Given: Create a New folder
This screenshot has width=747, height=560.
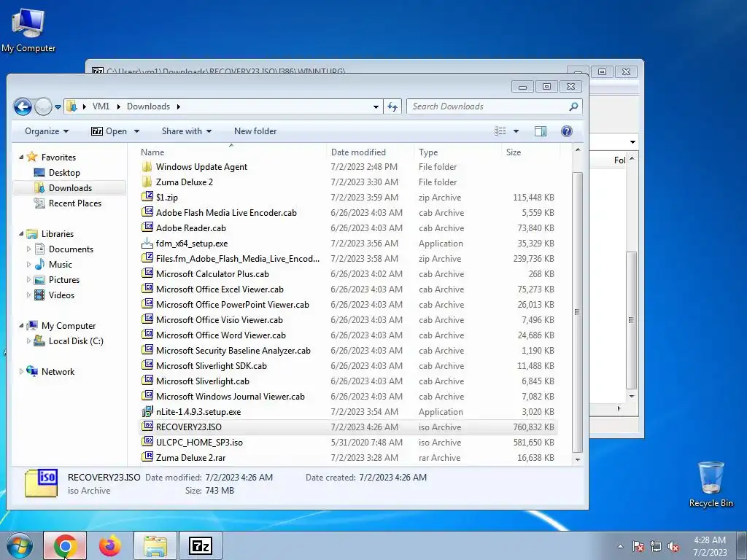Looking at the screenshot, I should pyautogui.click(x=255, y=131).
